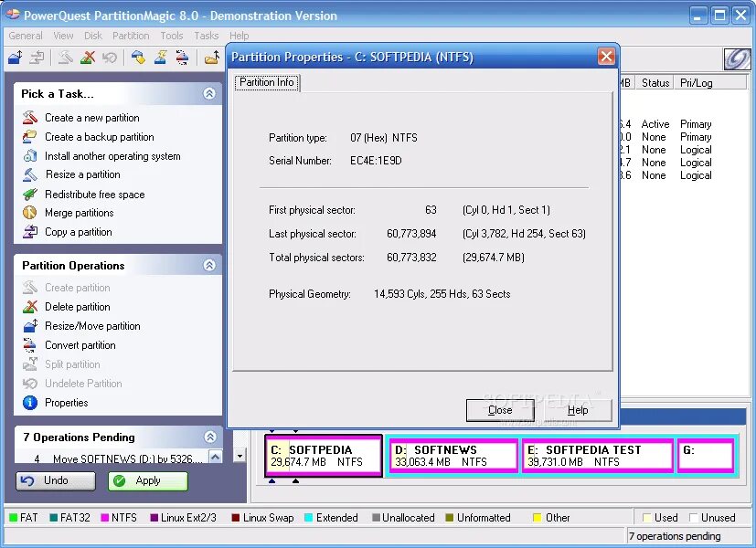Click the PowerQuest logo icon at toolbar end
Viewport: 756px width, 548px height.
tap(737, 58)
